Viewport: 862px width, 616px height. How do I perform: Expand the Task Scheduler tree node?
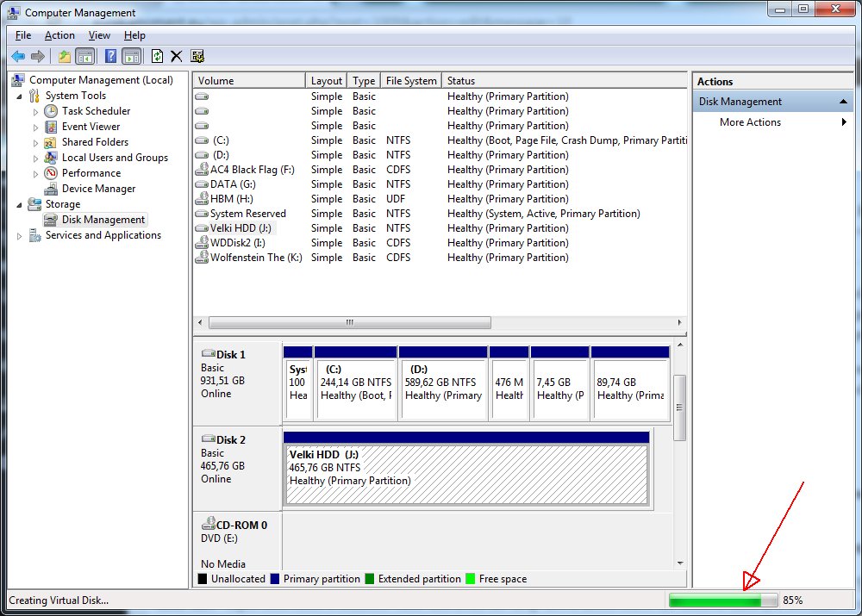[36, 111]
